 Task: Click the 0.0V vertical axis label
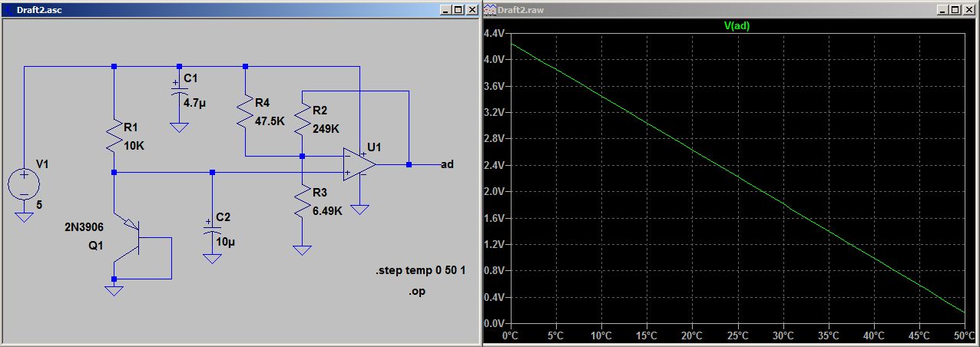click(494, 323)
